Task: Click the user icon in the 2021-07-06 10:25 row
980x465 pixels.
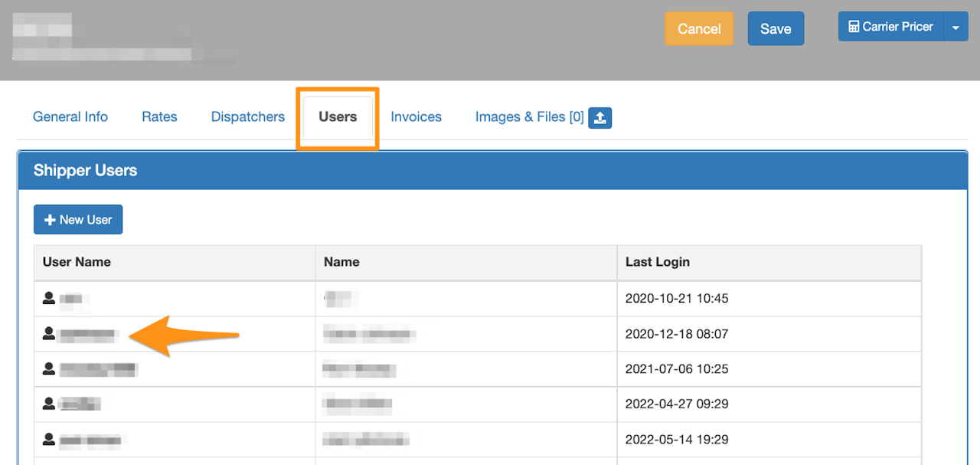Action: (x=49, y=368)
